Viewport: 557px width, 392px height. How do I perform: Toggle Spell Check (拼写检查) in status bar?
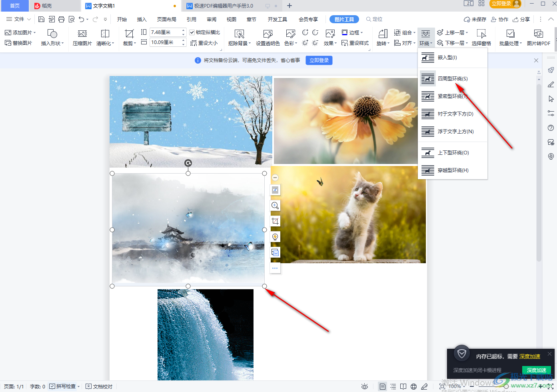coord(64,386)
